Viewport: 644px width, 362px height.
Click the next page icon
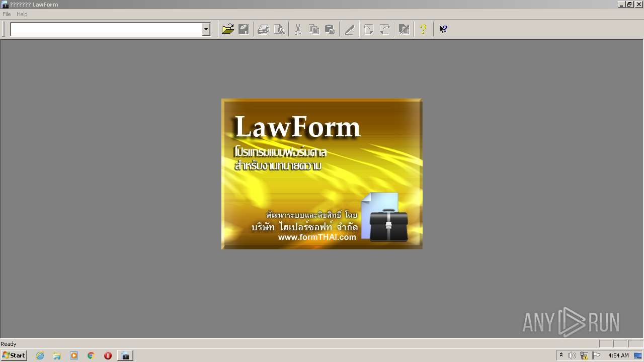point(385,29)
